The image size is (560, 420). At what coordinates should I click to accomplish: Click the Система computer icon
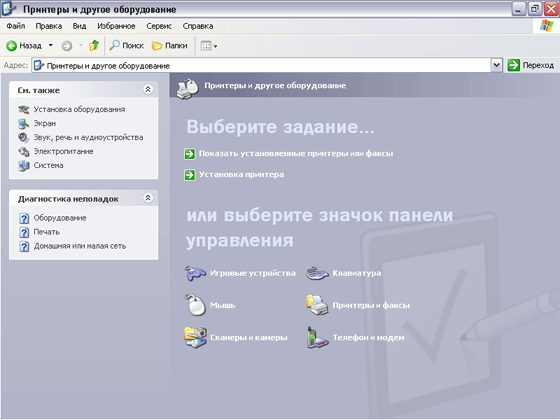tap(24, 166)
